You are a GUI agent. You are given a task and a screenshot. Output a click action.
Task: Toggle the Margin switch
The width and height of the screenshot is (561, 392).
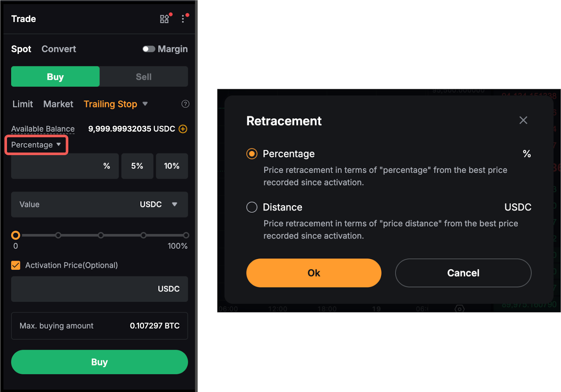[x=149, y=49]
